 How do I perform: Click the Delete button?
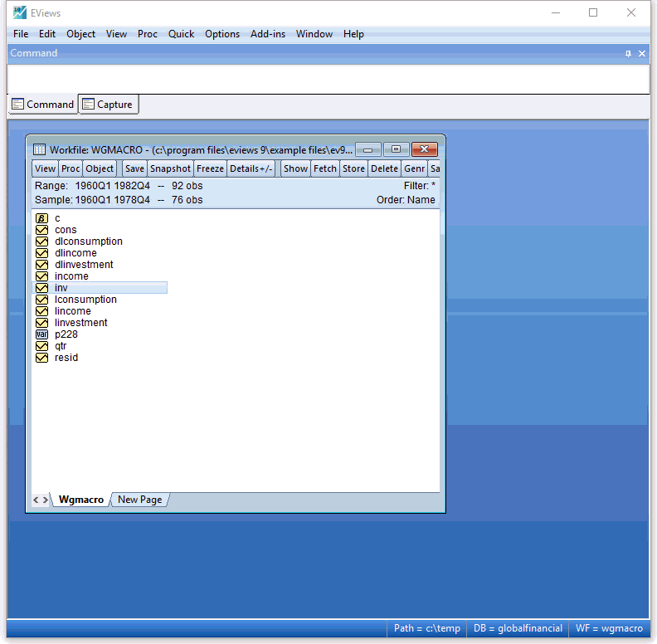tap(384, 168)
